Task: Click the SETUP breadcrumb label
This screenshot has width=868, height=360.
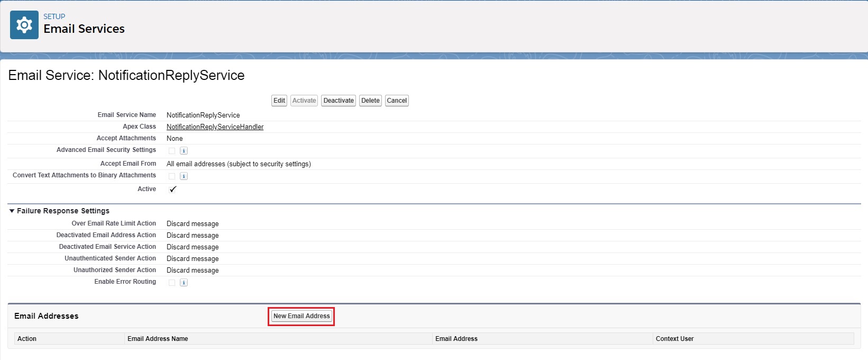Action: pos(54,16)
